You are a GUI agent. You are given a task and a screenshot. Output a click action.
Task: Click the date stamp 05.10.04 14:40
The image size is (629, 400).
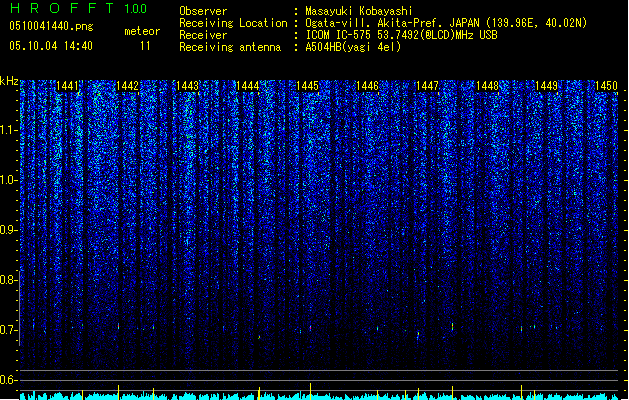coord(51,46)
